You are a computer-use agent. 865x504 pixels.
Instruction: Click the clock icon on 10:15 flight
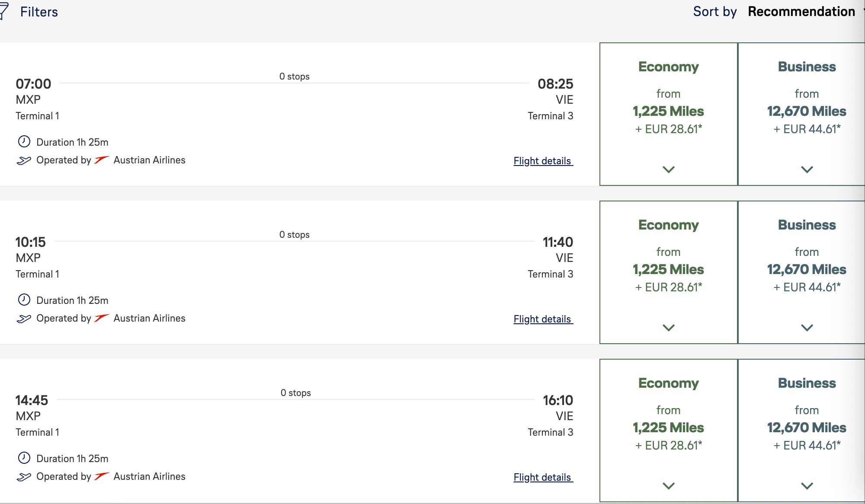[24, 300]
